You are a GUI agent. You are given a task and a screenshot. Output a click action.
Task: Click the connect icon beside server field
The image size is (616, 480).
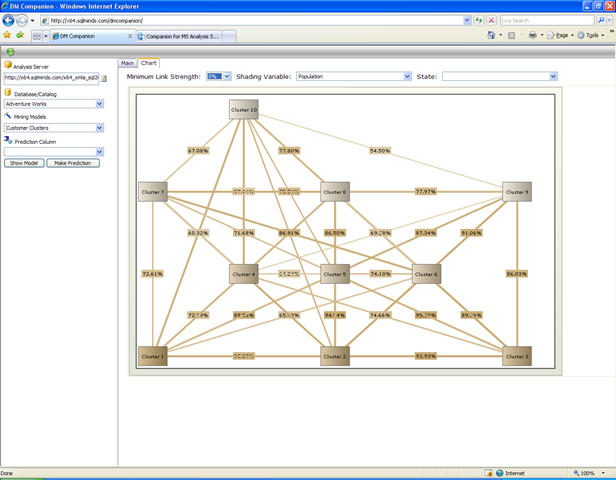click(104, 79)
